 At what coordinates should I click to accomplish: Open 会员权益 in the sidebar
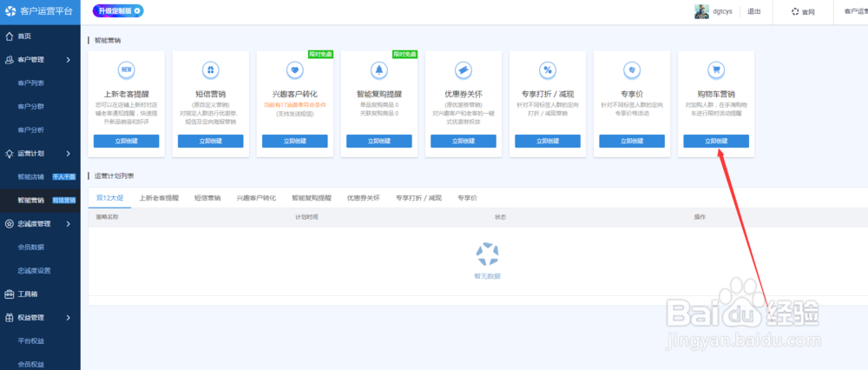tap(31, 365)
